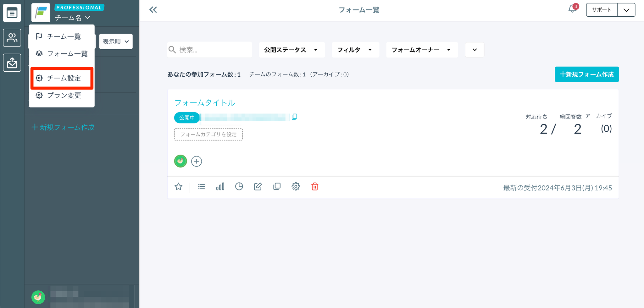Click the bar chart statistics icon

pyautogui.click(x=220, y=187)
